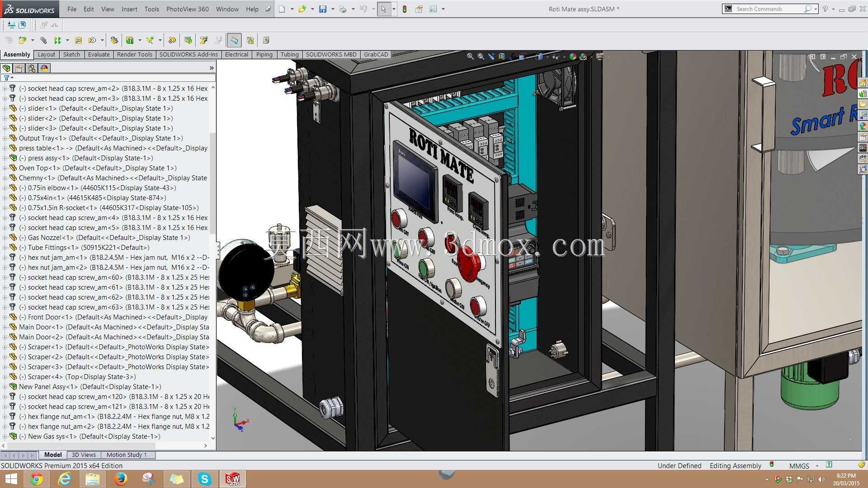This screenshot has height=488, width=868.
Task: Expand the Gas Nozzel<1> tree node
Action: pyautogui.click(x=5, y=238)
